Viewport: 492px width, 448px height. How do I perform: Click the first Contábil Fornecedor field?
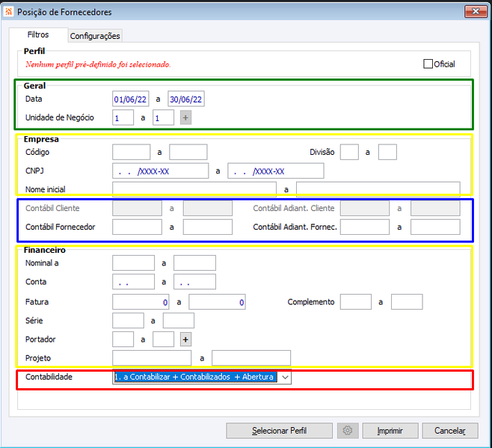[137, 227]
